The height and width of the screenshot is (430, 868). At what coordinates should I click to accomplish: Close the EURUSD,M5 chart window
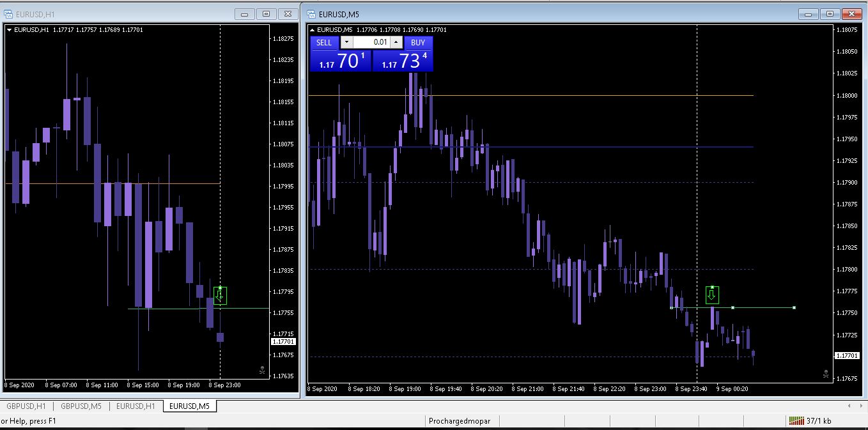[x=852, y=13]
